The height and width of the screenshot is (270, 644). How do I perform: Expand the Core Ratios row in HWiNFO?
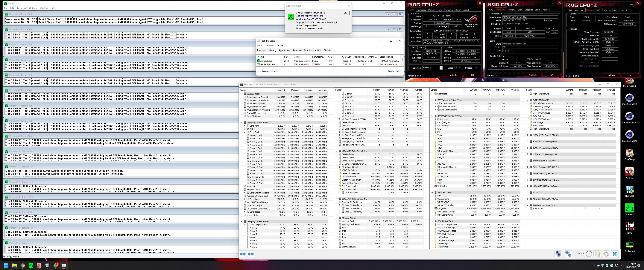coord(244,212)
